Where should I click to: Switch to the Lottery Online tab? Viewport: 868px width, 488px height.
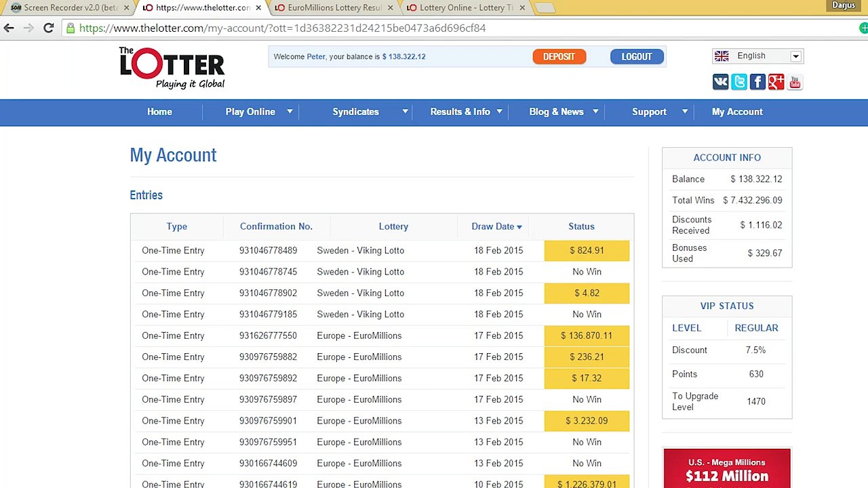pyautogui.click(x=465, y=7)
